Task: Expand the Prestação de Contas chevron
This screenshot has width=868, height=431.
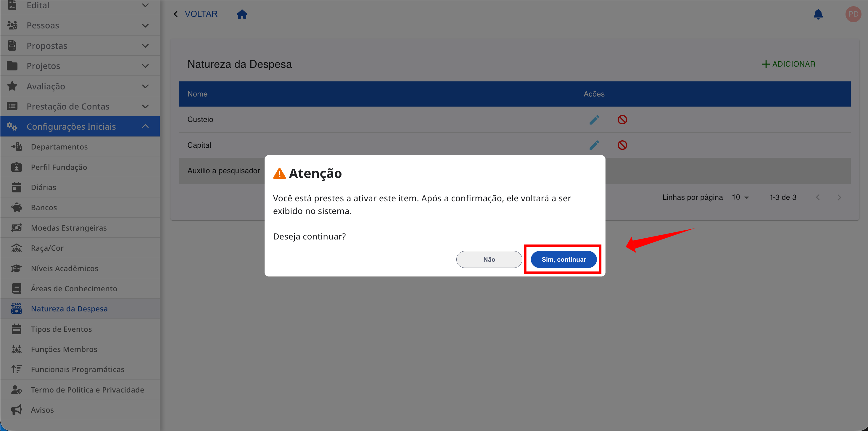Action: [x=145, y=107]
